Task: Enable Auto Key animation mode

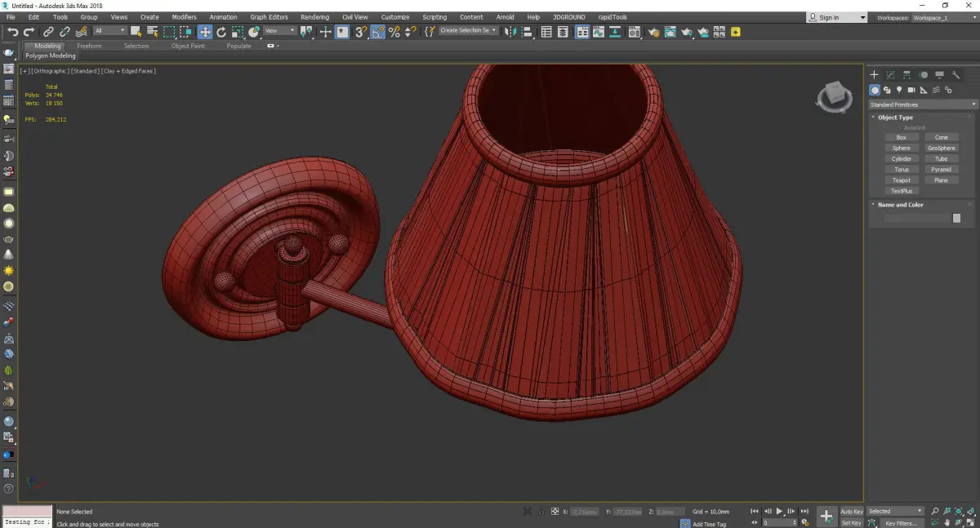Action: (851, 512)
